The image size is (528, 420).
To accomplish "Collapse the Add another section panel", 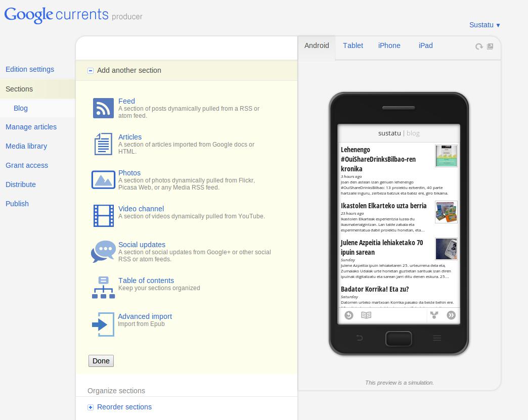I will coord(91,71).
